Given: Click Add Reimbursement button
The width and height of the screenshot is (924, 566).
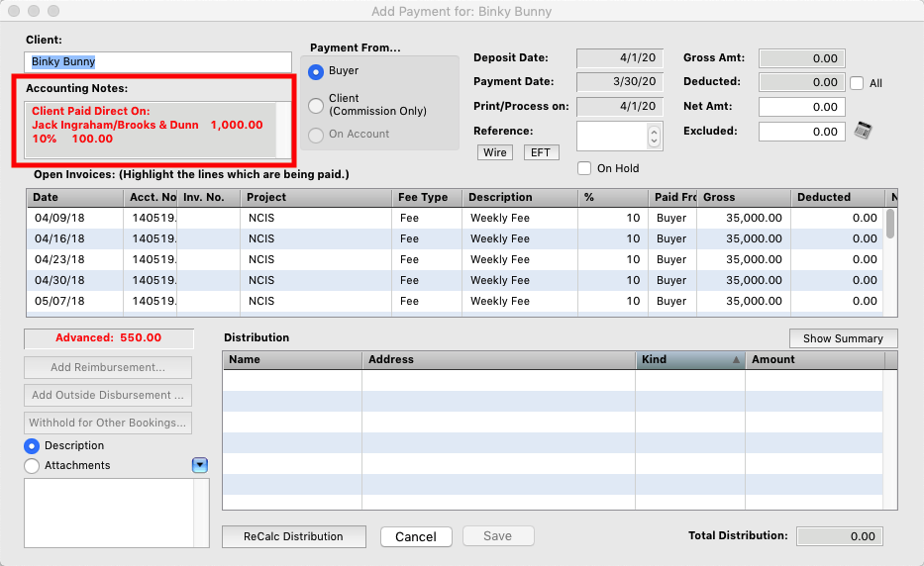Looking at the screenshot, I should tap(108, 367).
